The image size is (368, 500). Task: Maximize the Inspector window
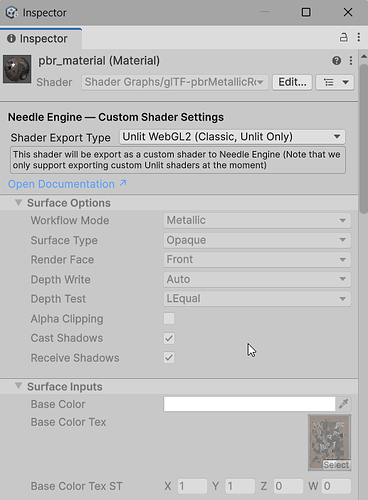click(x=306, y=12)
